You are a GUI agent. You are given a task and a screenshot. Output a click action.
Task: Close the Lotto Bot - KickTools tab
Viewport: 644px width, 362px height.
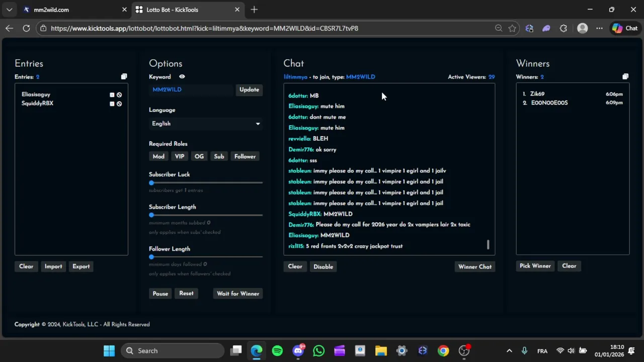tap(237, 10)
